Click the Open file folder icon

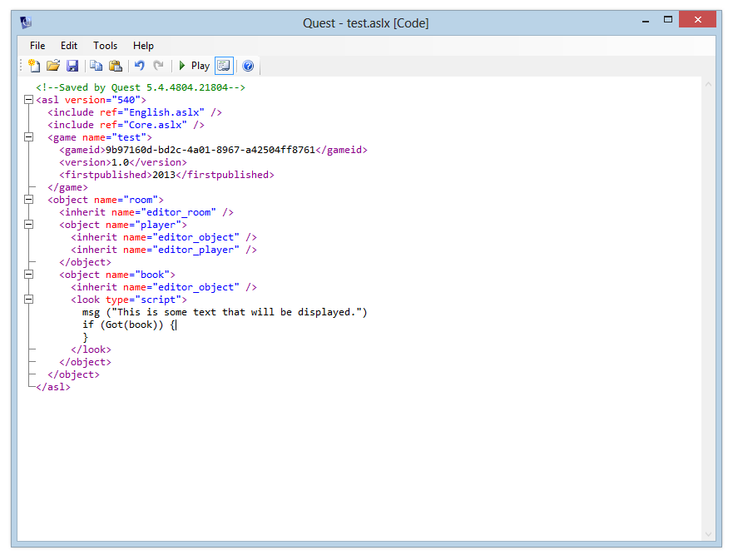52,66
